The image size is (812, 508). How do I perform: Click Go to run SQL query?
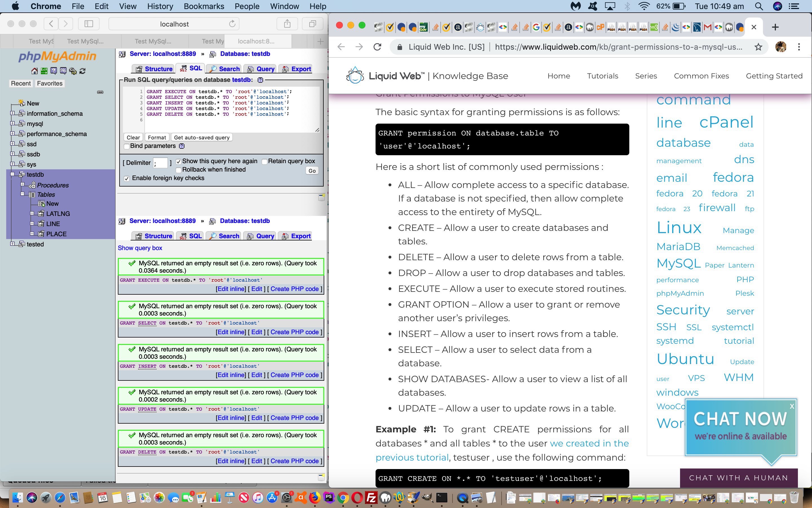[312, 171]
